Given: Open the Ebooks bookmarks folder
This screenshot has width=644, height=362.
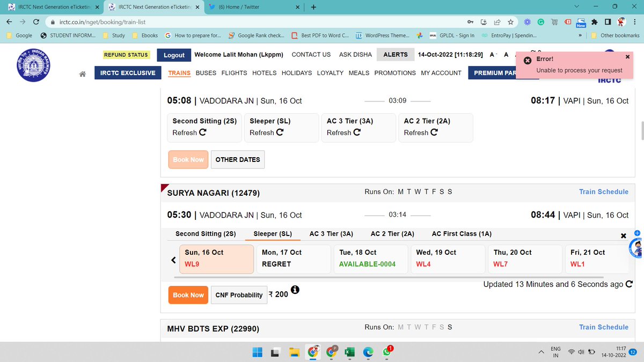Looking at the screenshot, I should (144, 35).
